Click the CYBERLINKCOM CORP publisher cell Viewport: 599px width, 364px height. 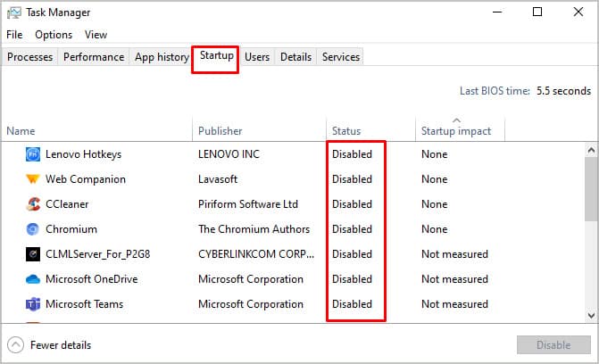256,254
